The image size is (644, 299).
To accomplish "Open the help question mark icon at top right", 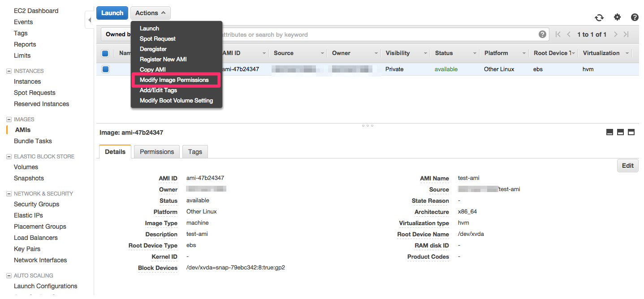I will (x=635, y=17).
